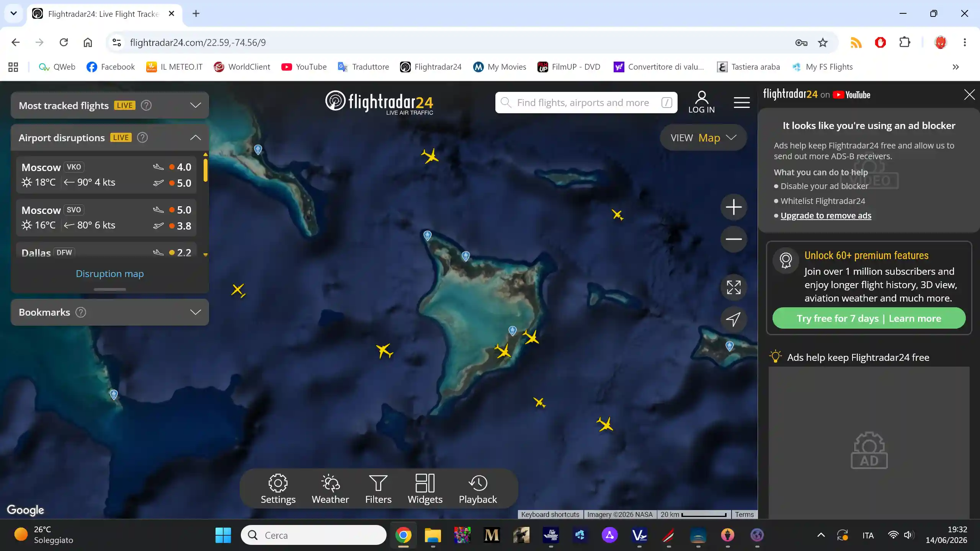Viewport: 980px width, 551px height.
Task: Open the taskbar weather widget
Action: [x=43, y=535]
